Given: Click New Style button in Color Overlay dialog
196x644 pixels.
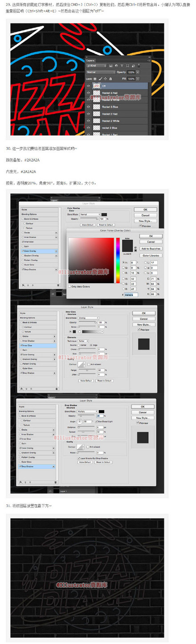Looking at the screenshot, I should click(145, 221).
